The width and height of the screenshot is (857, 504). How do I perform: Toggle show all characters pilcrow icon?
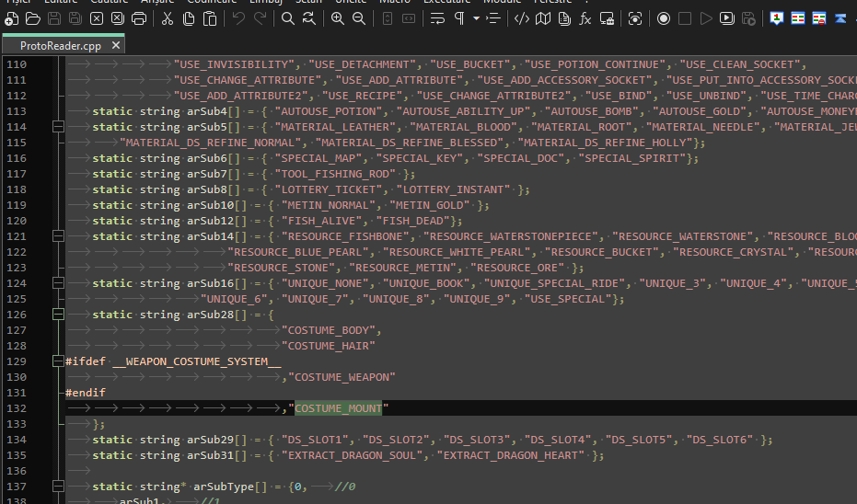tap(459, 19)
